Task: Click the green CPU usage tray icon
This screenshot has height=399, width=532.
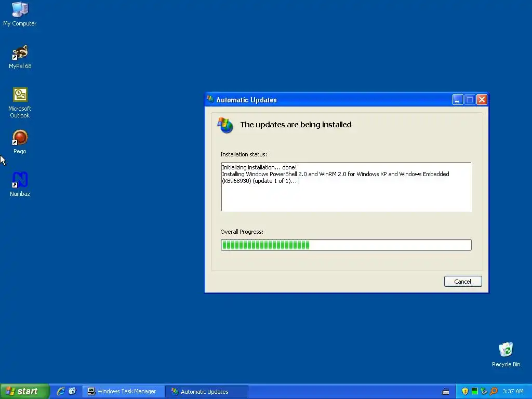Action: coord(475,391)
